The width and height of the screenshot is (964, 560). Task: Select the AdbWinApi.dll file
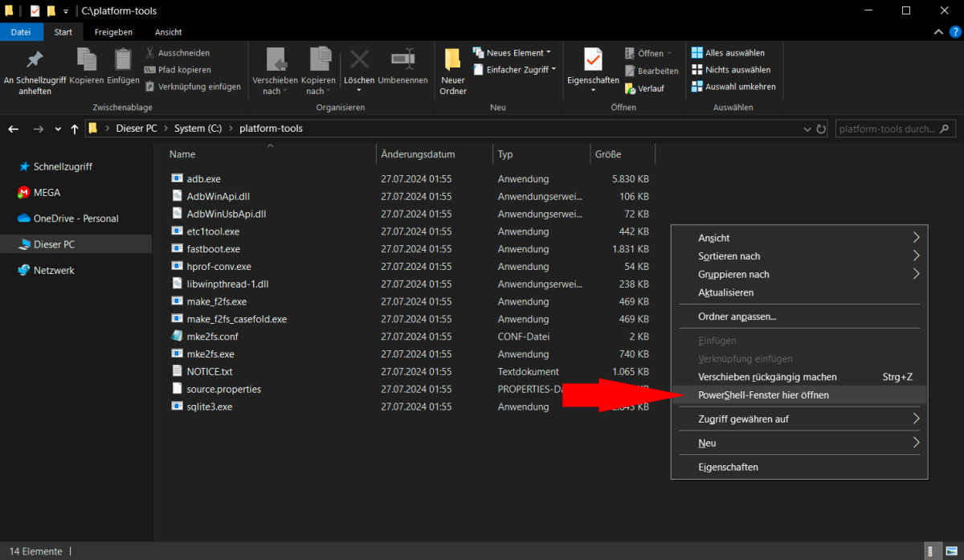click(218, 197)
